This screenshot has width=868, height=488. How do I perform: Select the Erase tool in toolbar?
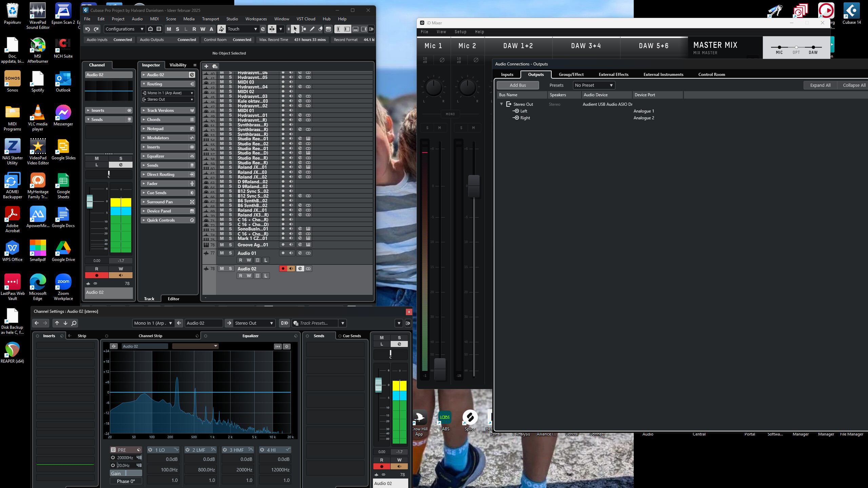[320, 29]
